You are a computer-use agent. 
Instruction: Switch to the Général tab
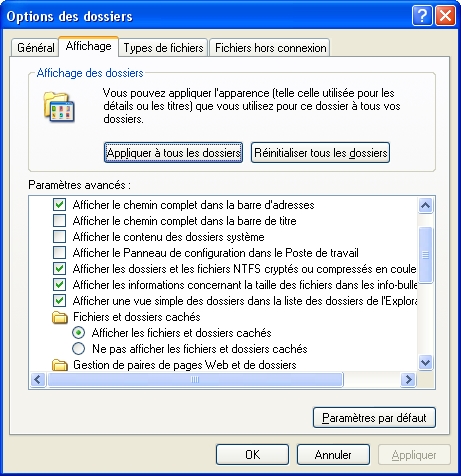(35, 48)
